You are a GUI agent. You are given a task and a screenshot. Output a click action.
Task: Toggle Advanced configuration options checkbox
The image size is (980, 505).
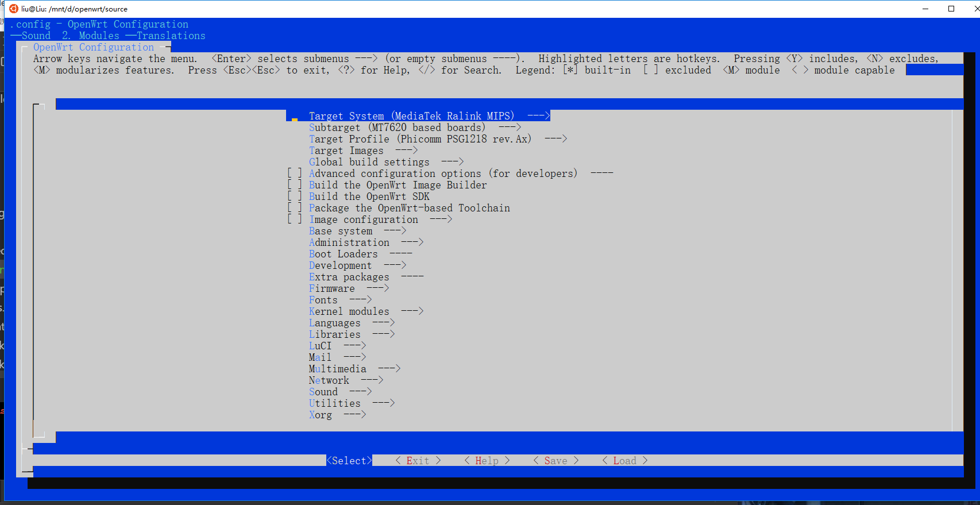295,174
